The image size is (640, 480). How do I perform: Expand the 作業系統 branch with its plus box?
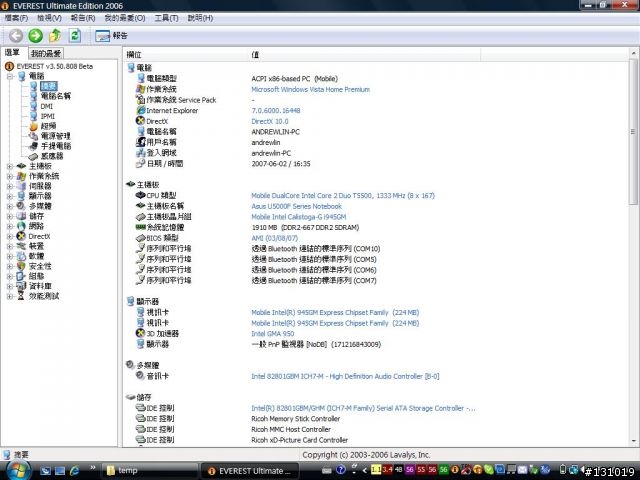(10, 176)
